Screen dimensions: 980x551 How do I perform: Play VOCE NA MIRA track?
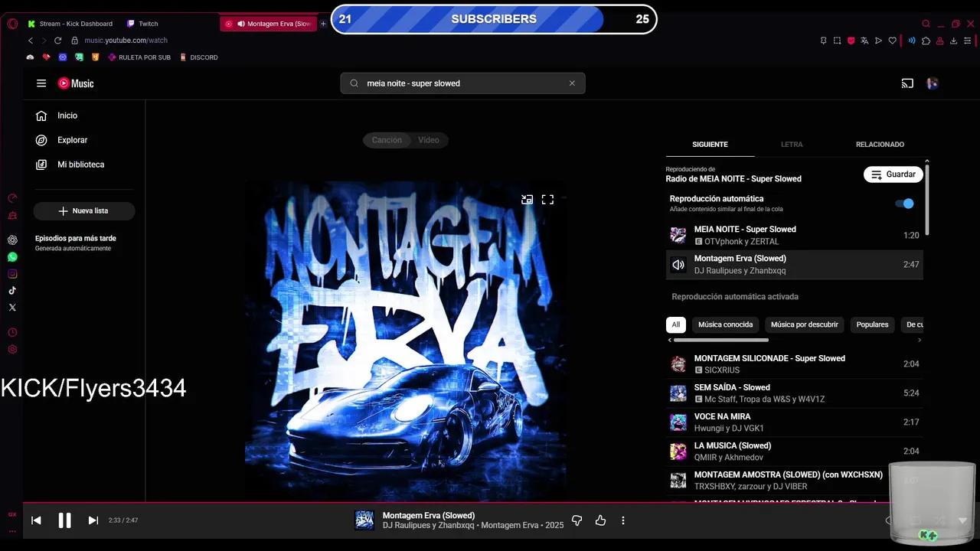(794, 422)
